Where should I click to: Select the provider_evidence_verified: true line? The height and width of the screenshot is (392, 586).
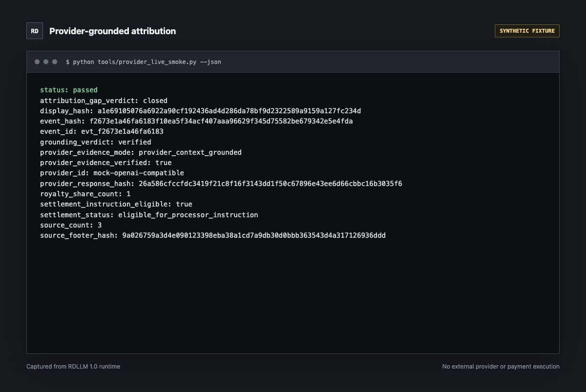(106, 163)
